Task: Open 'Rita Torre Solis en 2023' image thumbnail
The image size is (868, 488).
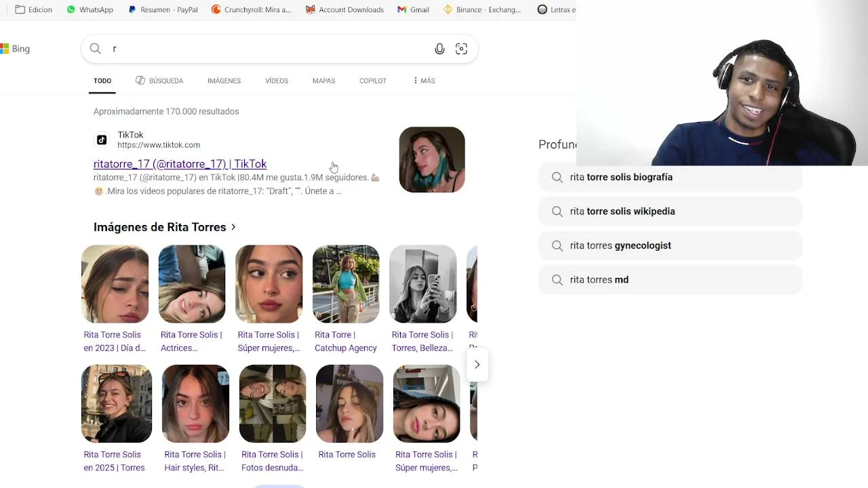Action: 115,284
